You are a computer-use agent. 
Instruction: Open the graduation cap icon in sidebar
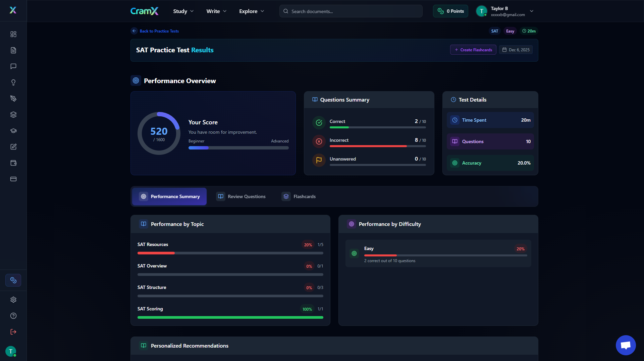click(13, 131)
